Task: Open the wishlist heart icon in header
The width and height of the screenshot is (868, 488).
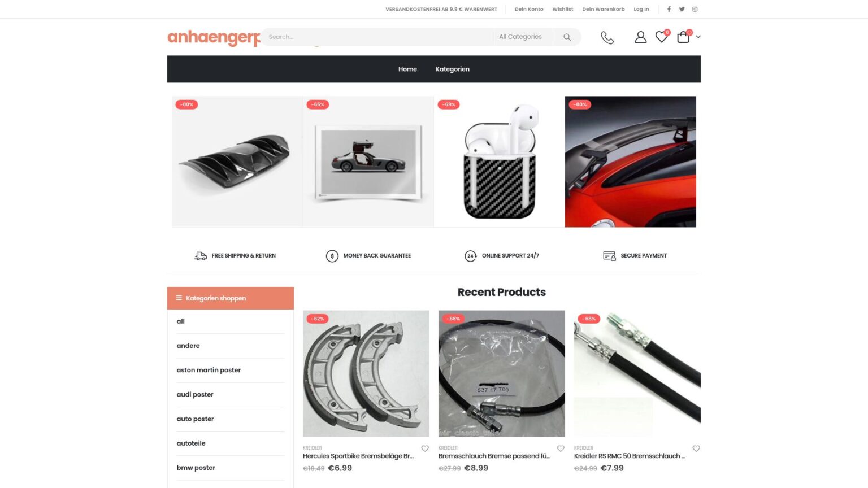Action: 662,37
